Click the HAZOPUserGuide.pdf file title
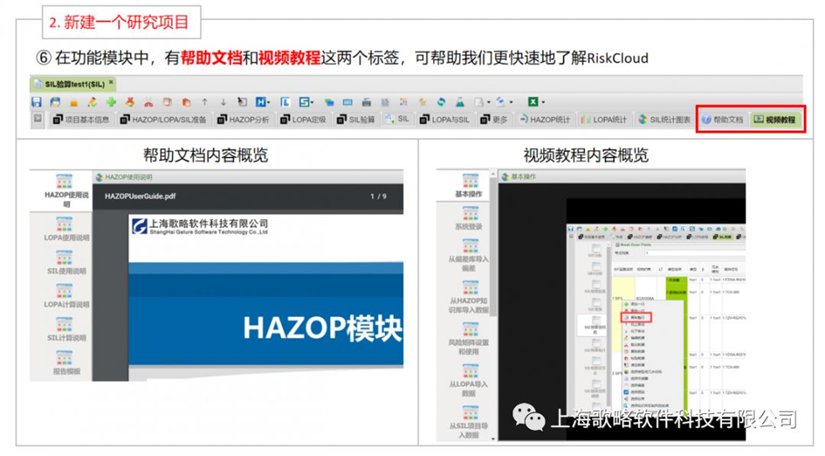 (140, 196)
